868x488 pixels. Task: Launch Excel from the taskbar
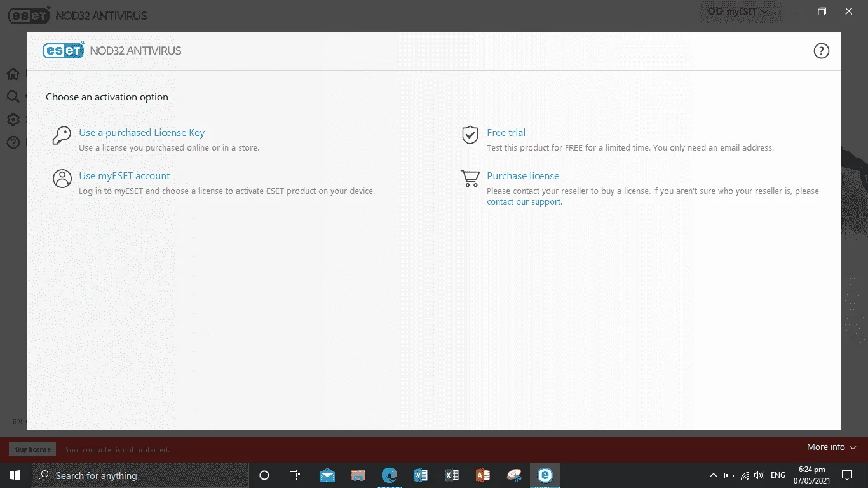pyautogui.click(x=452, y=475)
